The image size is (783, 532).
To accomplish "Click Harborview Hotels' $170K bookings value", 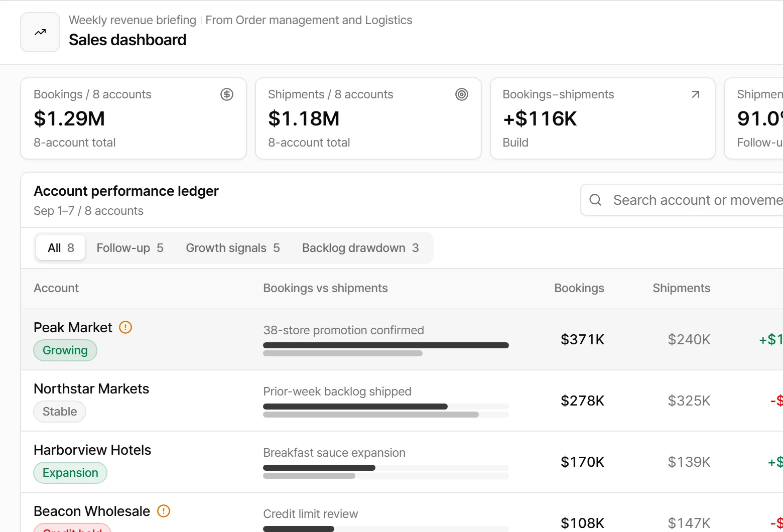I will [x=582, y=462].
